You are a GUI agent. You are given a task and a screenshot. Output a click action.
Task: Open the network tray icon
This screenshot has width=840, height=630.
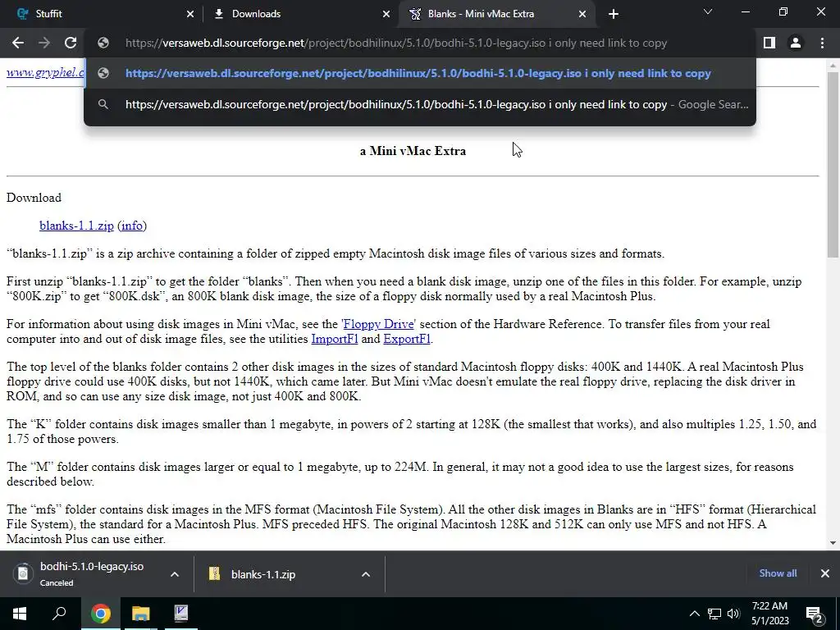[x=714, y=614]
